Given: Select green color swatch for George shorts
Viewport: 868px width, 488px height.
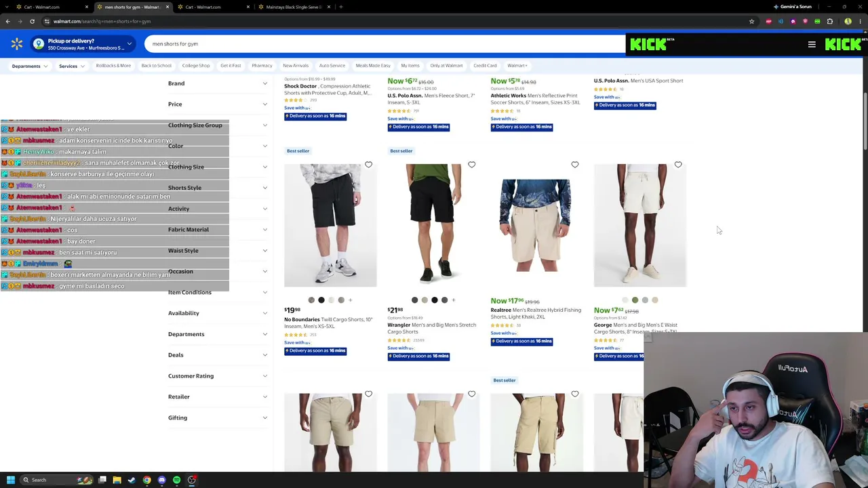Looking at the screenshot, I should click(635, 300).
